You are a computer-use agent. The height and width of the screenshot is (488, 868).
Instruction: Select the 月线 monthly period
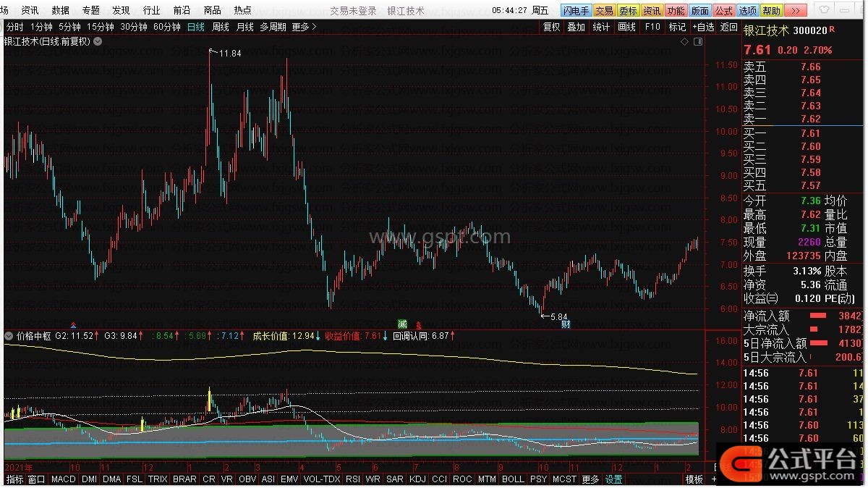pos(245,27)
